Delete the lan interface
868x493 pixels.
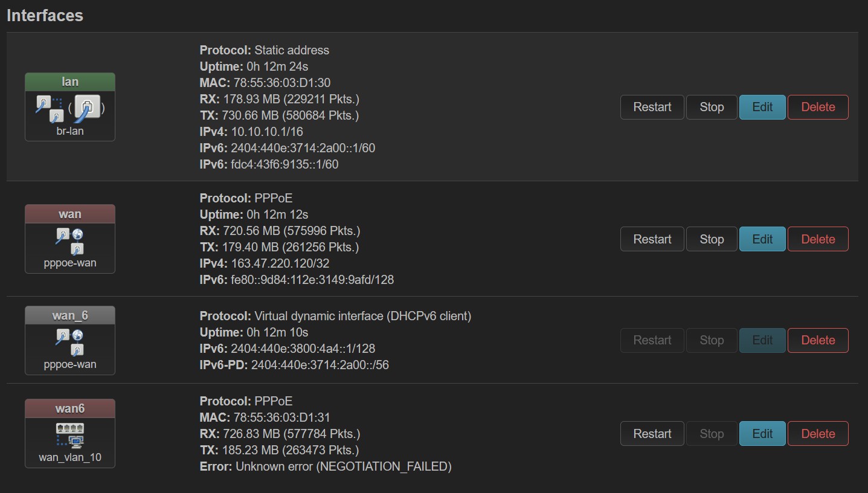(x=818, y=107)
